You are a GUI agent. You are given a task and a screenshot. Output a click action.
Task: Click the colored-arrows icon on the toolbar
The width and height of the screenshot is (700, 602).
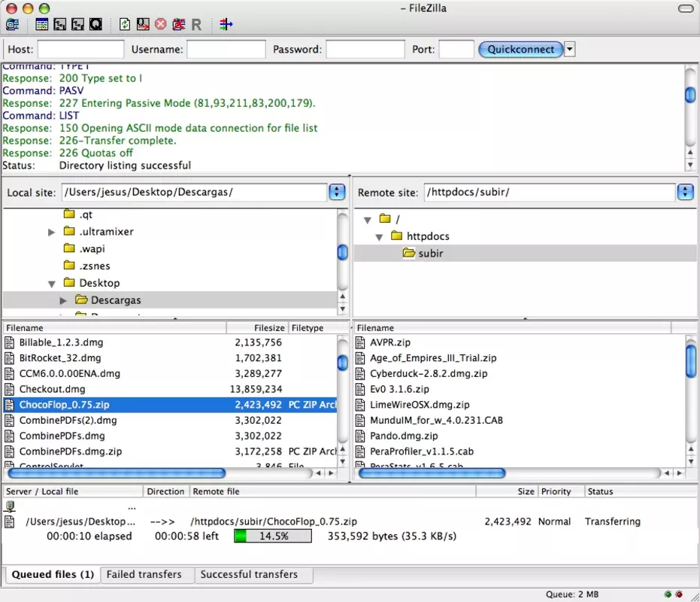click(x=226, y=24)
